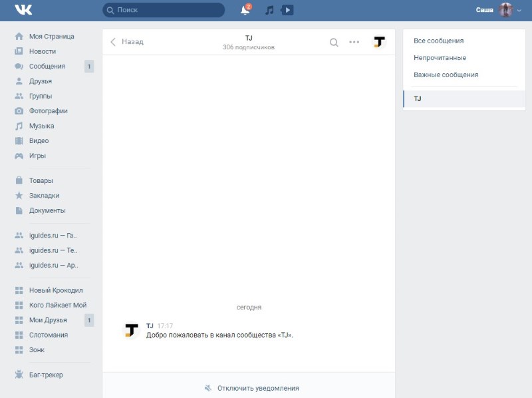Launch Новый Крокодил app
The width and height of the screenshot is (532, 398).
tap(56, 290)
